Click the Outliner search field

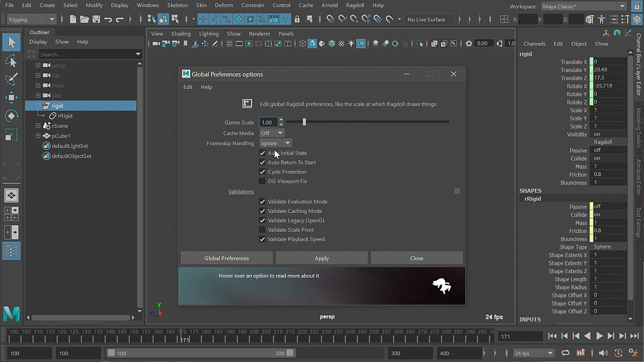[x=90, y=54]
